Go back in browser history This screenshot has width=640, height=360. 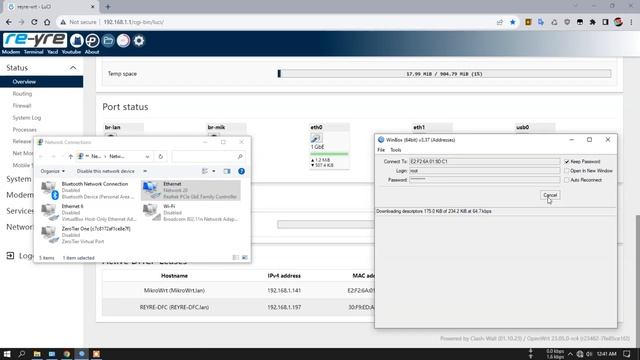click(x=9, y=22)
